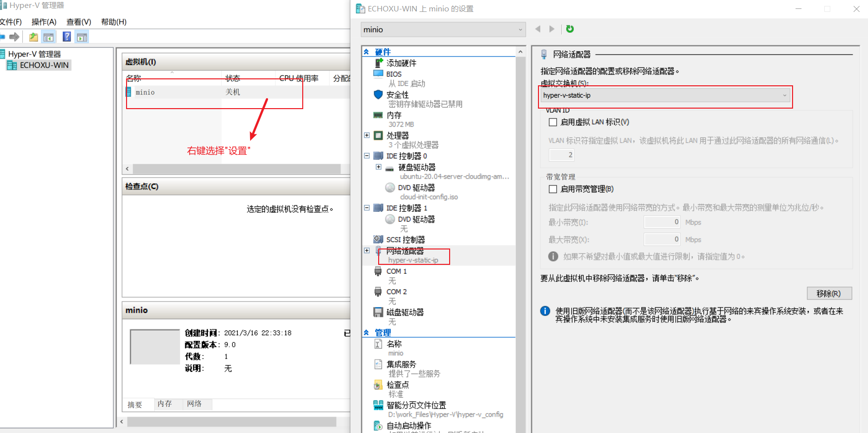Enable 启用带宽管理 checkbox
Screen dimensions: 868x433
[553, 189]
